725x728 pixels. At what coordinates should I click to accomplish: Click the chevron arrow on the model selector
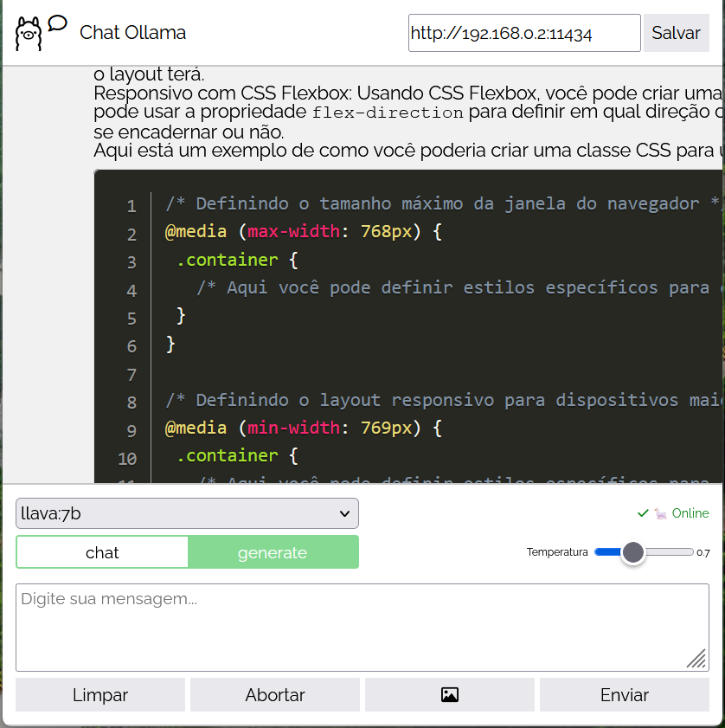tap(343, 513)
